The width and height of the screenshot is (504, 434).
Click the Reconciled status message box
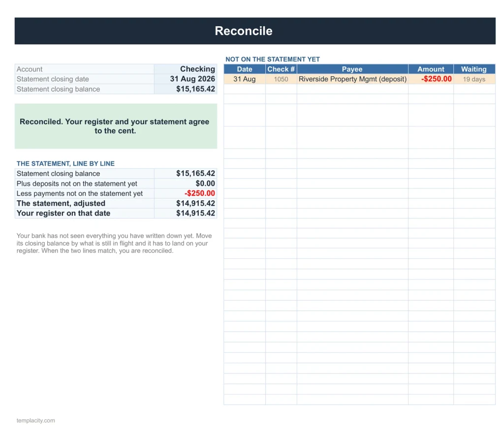[116, 126]
